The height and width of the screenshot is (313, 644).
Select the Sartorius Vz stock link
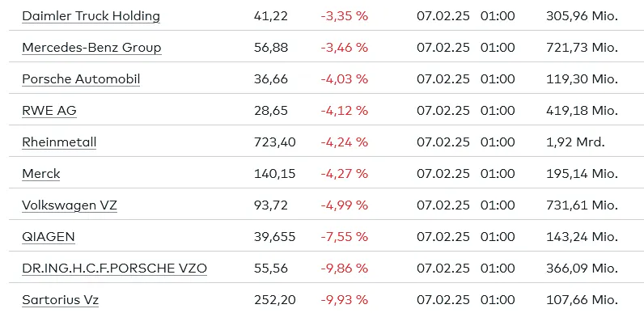pos(61,300)
